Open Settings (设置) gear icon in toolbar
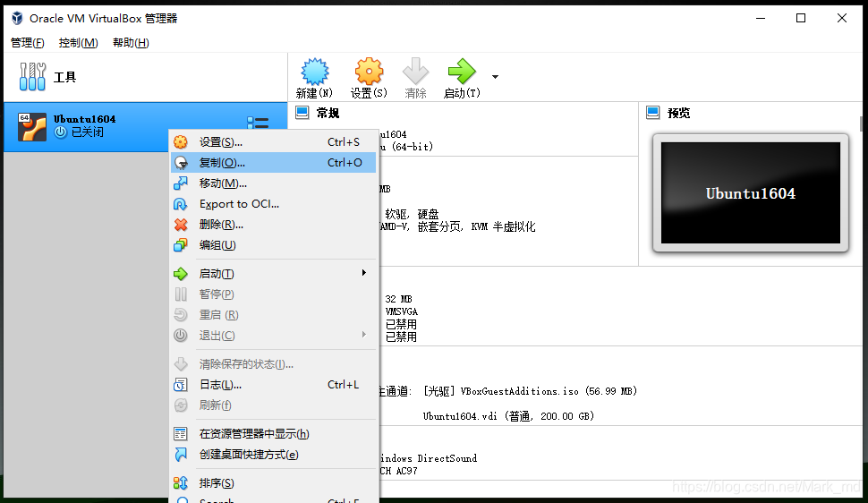Screen dimensions: 868x503 tap(369, 71)
